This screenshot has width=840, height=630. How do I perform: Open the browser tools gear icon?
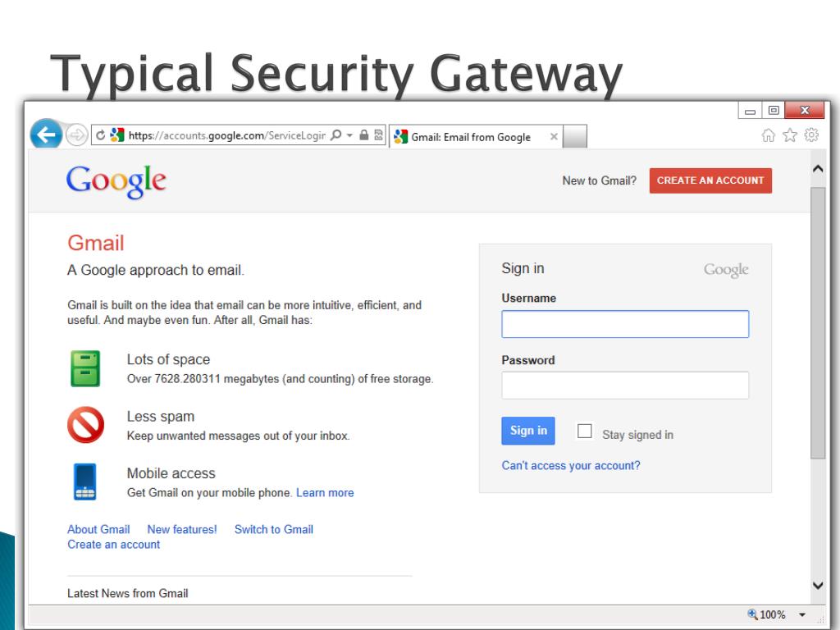[x=811, y=135]
